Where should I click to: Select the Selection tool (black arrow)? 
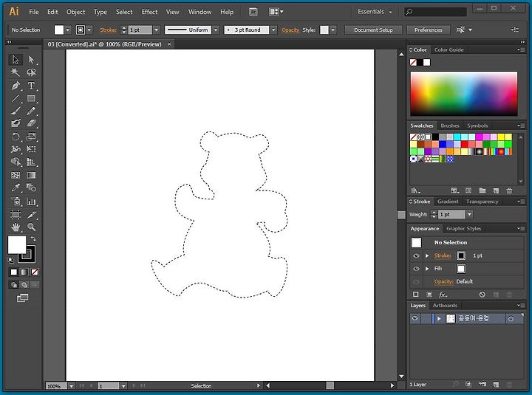tap(16, 60)
